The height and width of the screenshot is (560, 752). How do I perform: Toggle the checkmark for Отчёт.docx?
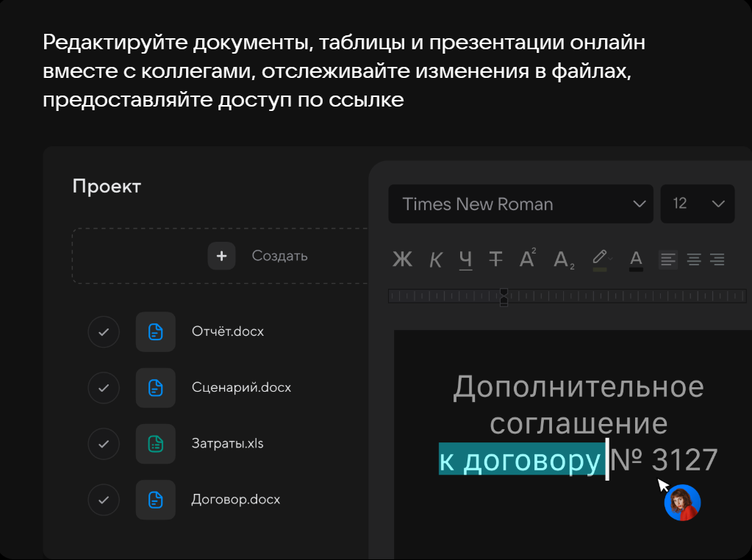pyautogui.click(x=104, y=331)
